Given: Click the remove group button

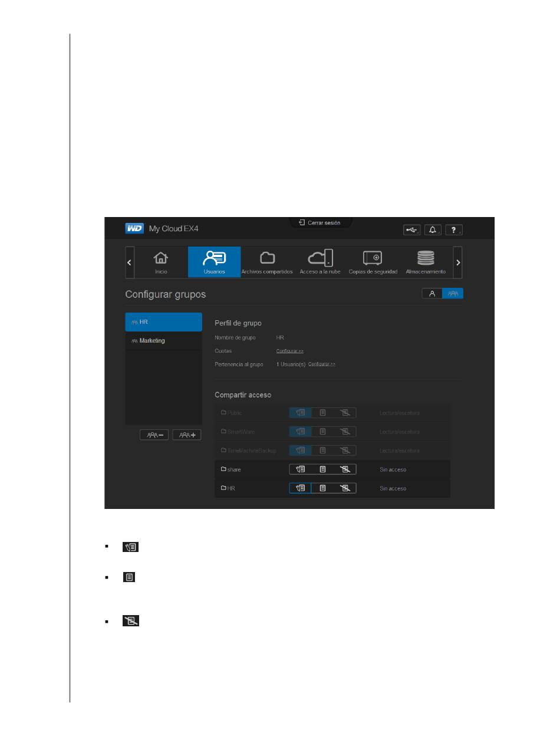Looking at the screenshot, I should click(154, 435).
